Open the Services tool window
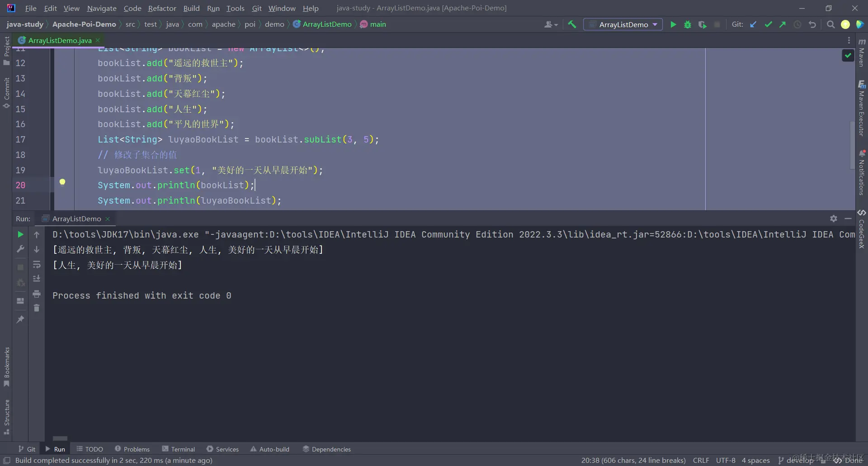This screenshot has height=466, width=868. (222, 449)
